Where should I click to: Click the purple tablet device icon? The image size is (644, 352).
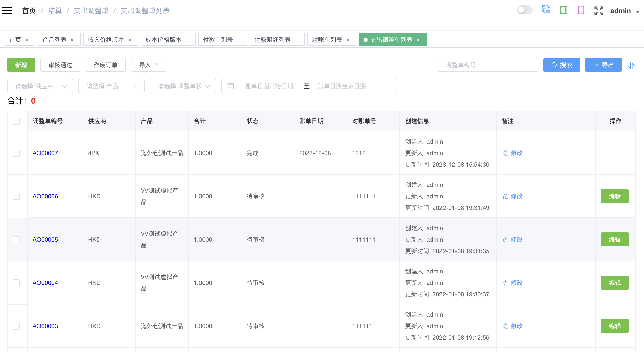point(581,10)
